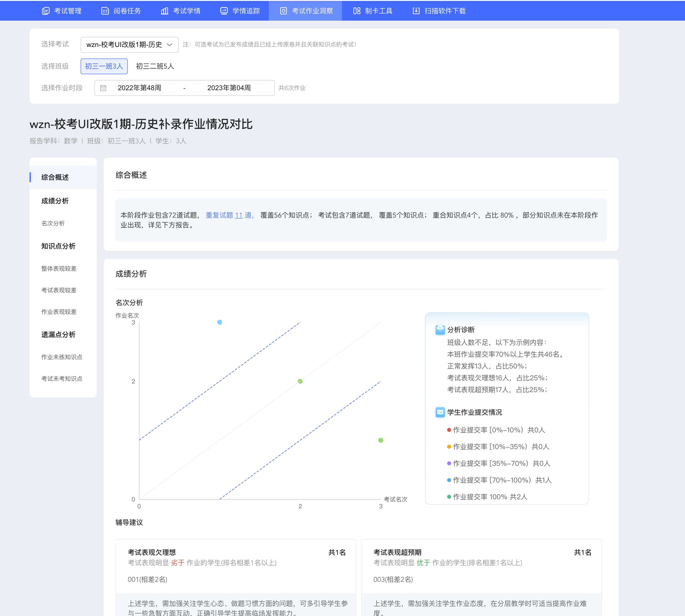Click red legend dot for 作业提交率 [0%–10%)
The image size is (685, 616).
point(449,430)
